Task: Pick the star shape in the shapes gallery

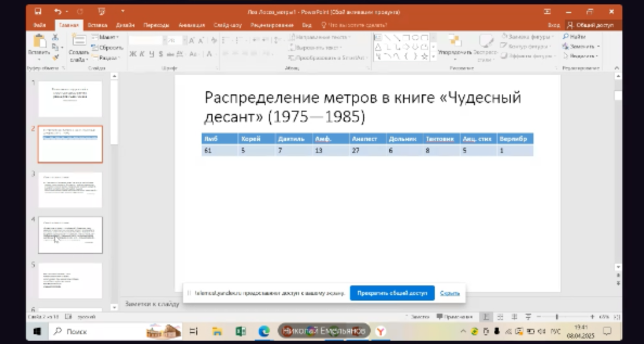Action: [x=424, y=56]
